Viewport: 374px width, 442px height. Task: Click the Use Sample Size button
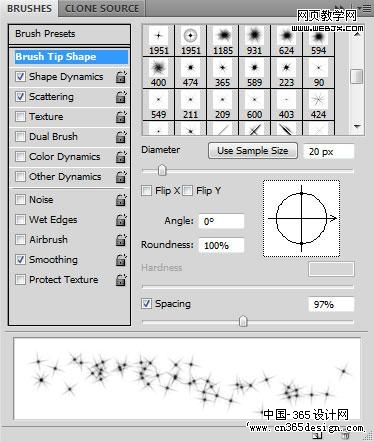pos(253,151)
